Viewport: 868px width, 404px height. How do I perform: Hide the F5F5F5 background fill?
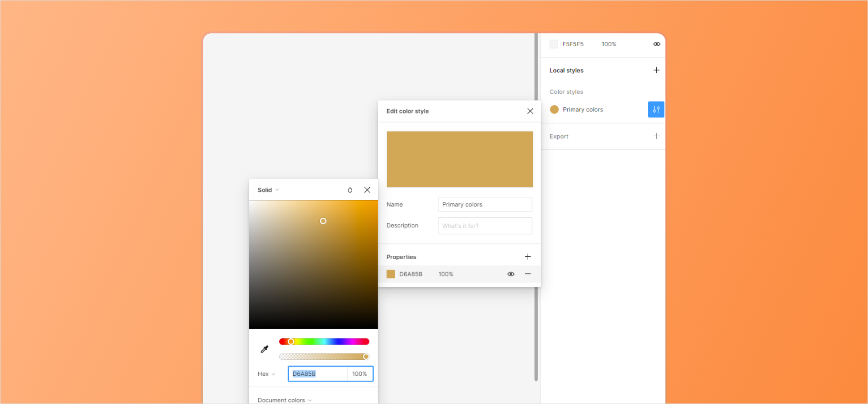tap(656, 44)
